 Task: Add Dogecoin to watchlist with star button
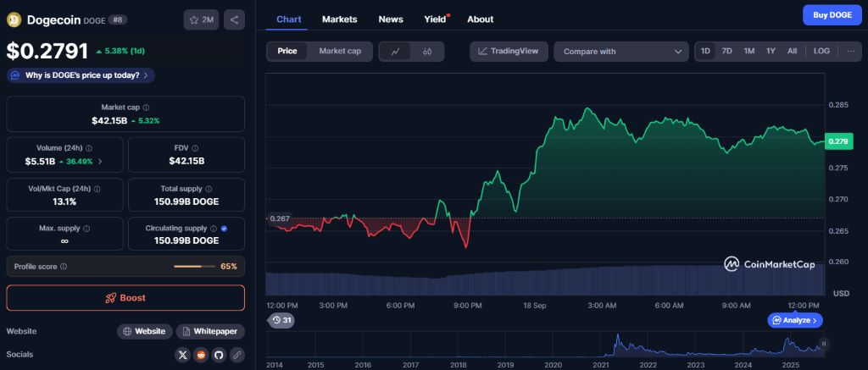[x=201, y=19]
